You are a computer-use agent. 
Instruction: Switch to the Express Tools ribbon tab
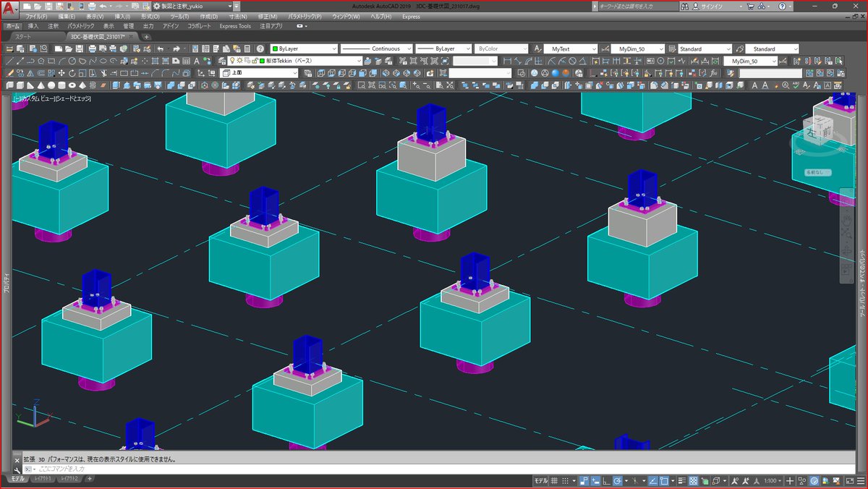coord(235,25)
